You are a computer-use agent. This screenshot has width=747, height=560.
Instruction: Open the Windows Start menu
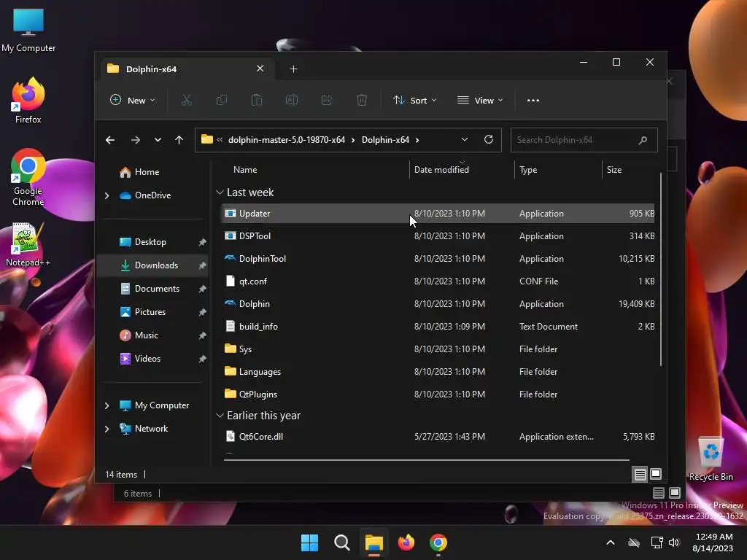(309, 542)
